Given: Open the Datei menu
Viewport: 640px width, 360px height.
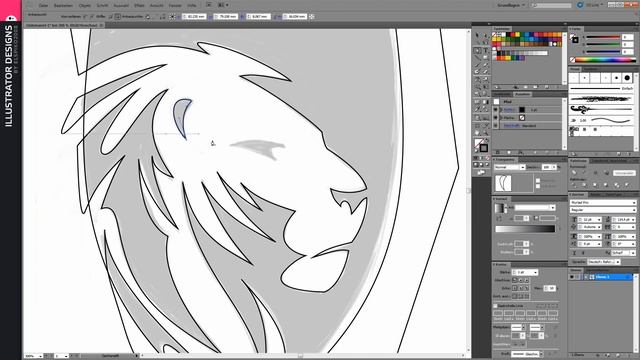Looking at the screenshot, I should (x=43, y=6).
